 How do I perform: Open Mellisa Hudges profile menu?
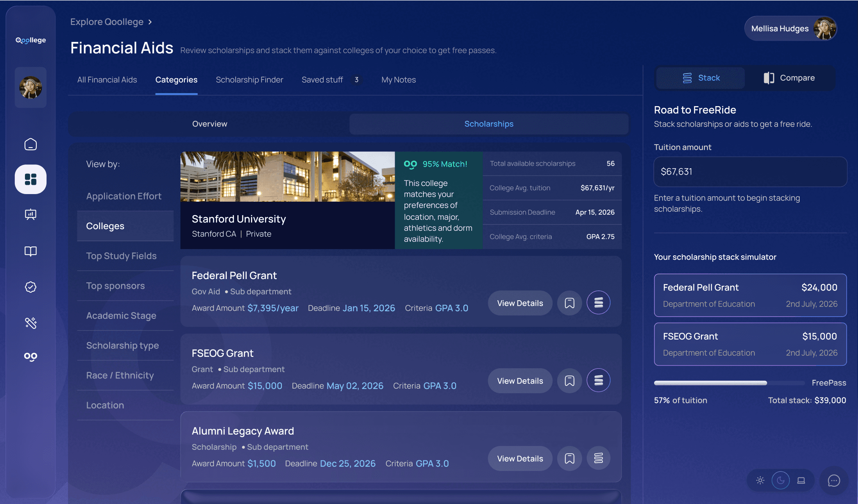pyautogui.click(x=790, y=29)
